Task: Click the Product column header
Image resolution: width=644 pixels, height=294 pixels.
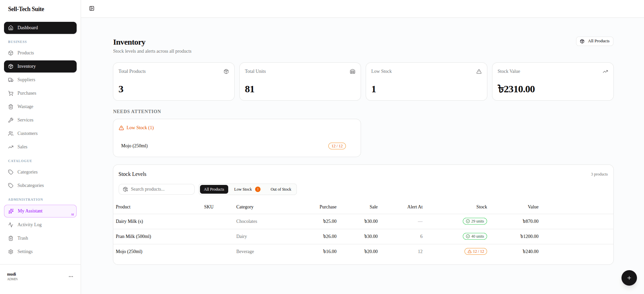Action: click(123, 207)
